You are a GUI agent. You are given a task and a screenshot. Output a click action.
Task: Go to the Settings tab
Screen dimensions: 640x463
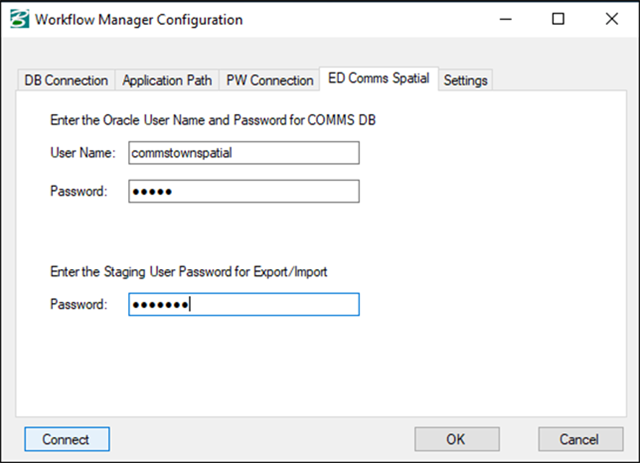click(465, 80)
